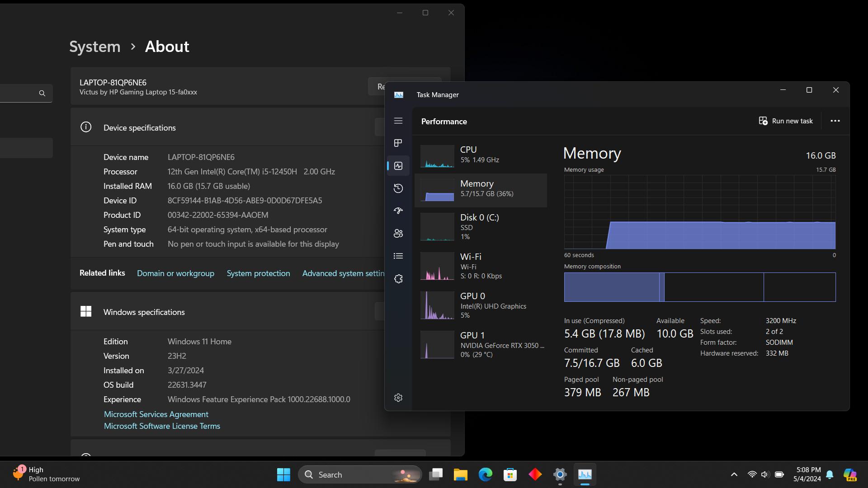
Task: Open Task View from taskbar
Action: click(x=436, y=474)
